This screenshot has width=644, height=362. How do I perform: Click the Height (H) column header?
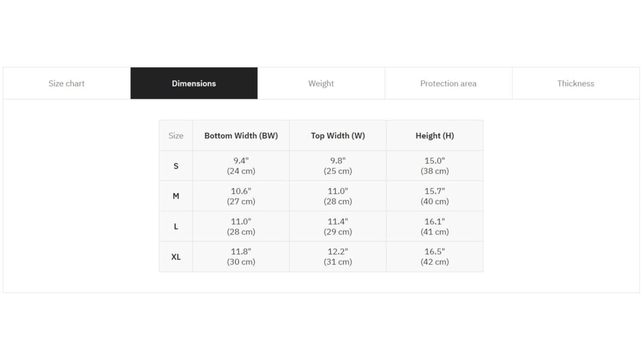pos(435,136)
